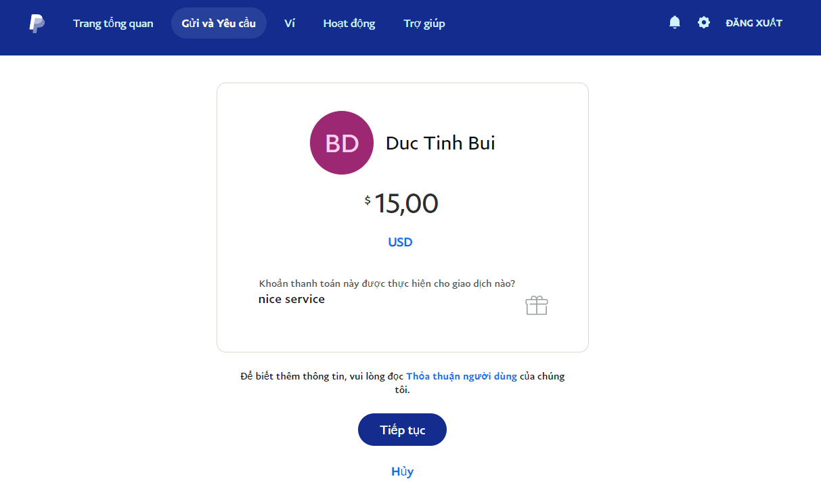Screen dimensions: 821x504
Task: Click the BD recipient avatar
Action: click(x=342, y=143)
